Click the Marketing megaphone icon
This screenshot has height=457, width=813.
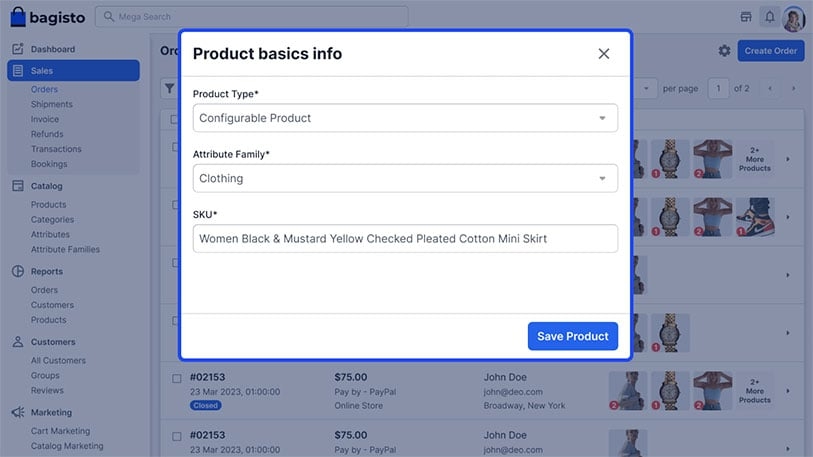pyautogui.click(x=18, y=412)
